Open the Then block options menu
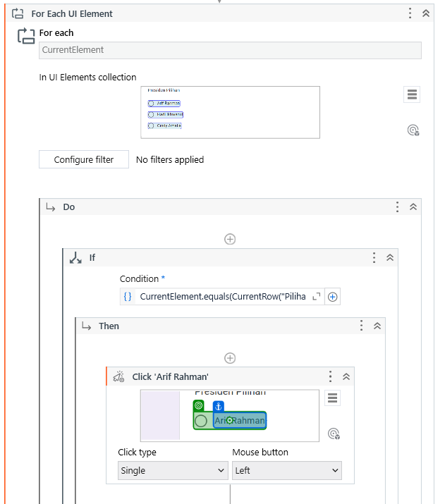 tap(362, 326)
